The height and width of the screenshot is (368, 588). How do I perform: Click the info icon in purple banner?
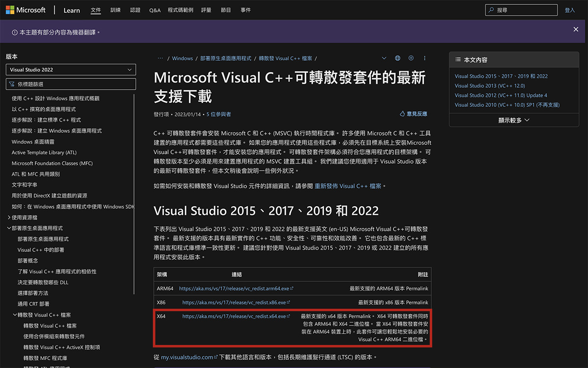click(x=14, y=32)
